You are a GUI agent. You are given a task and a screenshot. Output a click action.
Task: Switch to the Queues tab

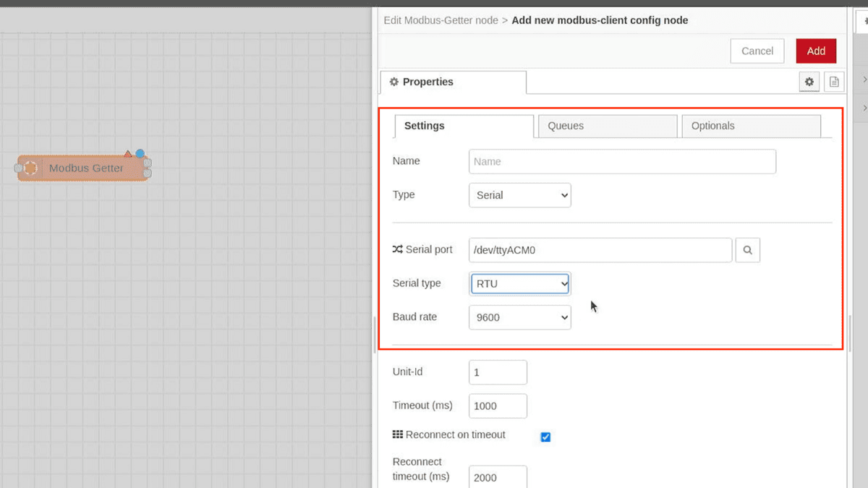click(607, 126)
